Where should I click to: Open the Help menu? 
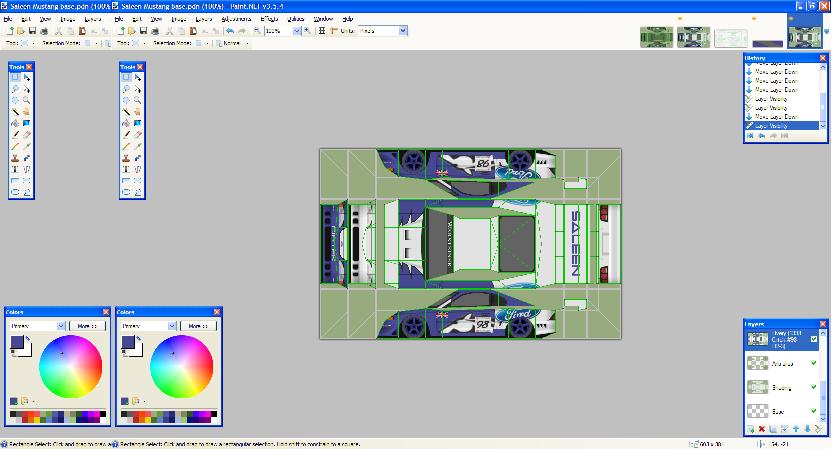pos(348,19)
